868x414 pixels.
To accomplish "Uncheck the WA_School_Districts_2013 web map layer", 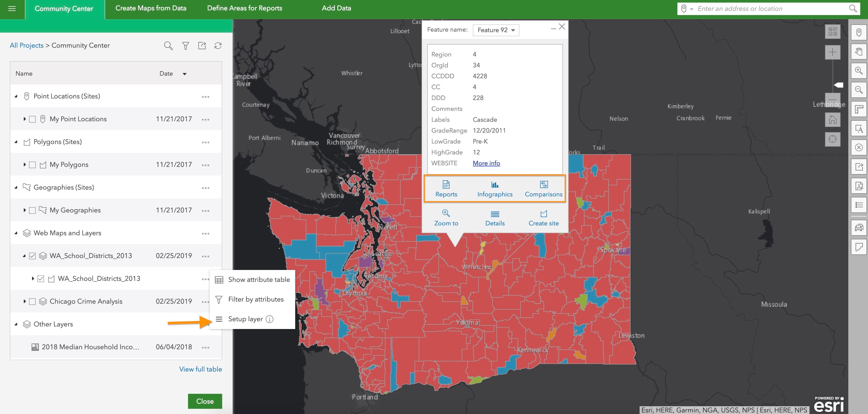I will click(32, 255).
